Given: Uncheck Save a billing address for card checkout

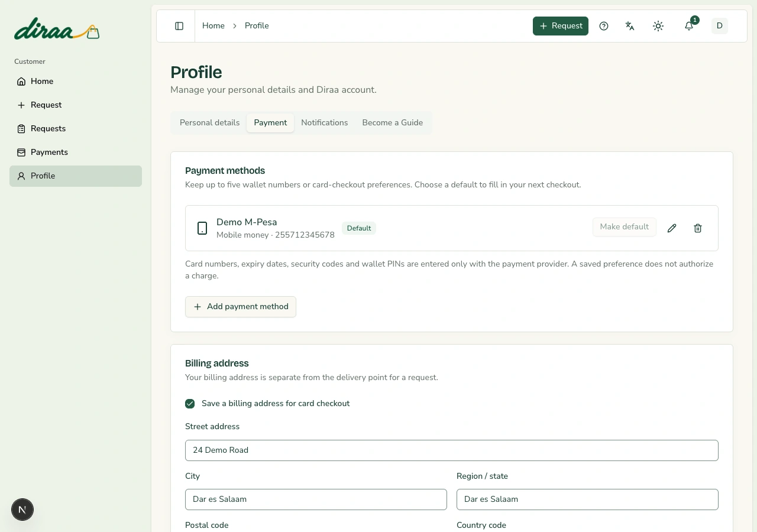Looking at the screenshot, I should (x=190, y=404).
